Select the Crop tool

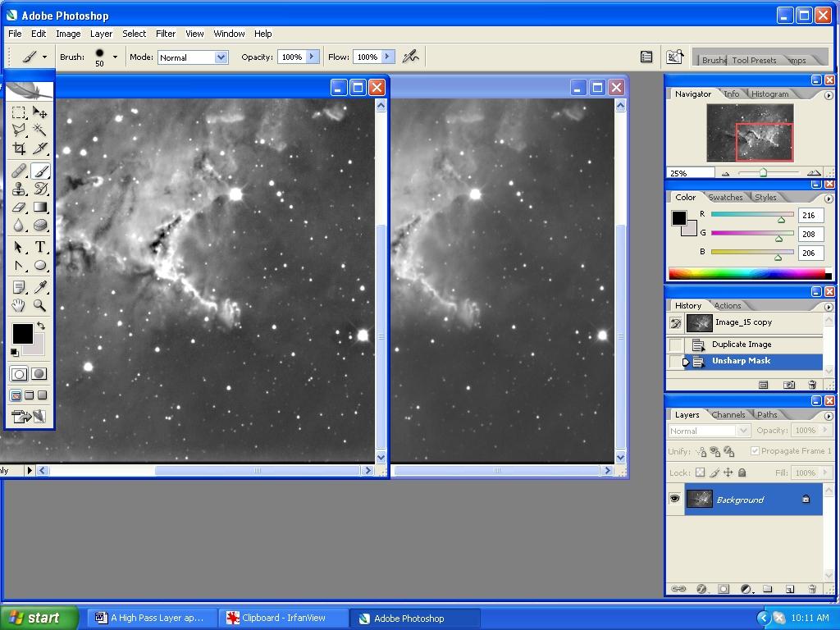pos(19,148)
